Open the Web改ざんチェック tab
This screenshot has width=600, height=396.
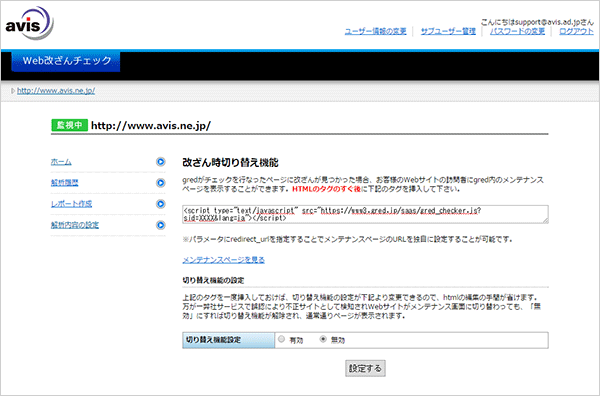pos(66,61)
